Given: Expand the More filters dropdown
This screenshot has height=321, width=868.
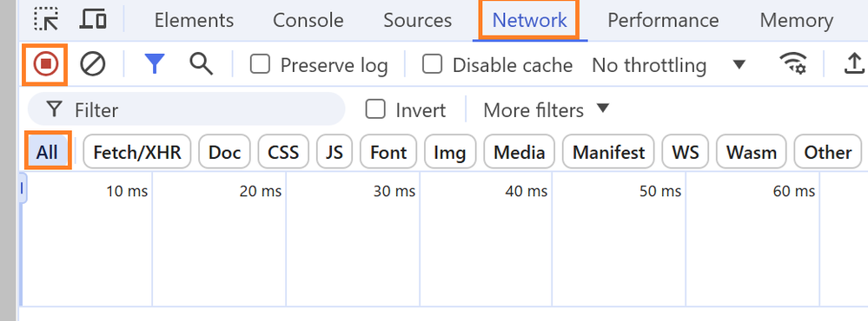Looking at the screenshot, I should [x=547, y=110].
